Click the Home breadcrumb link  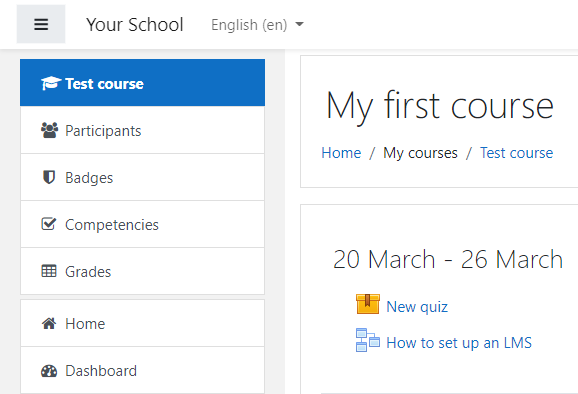[x=341, y=153]
